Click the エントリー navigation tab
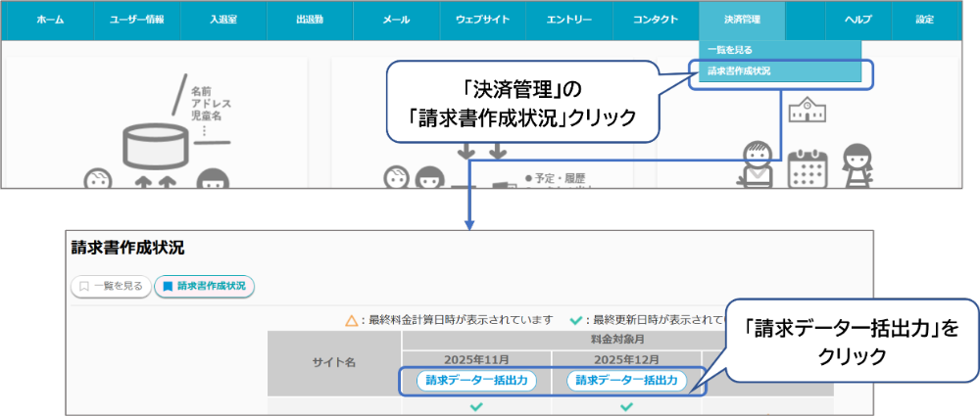 pyautogui.click(x=568, y=20)
